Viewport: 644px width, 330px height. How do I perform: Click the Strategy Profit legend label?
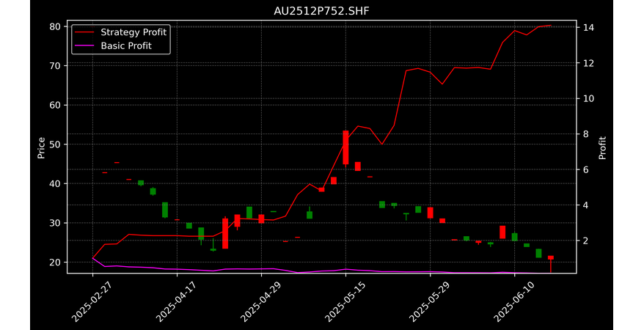[133, 32]
